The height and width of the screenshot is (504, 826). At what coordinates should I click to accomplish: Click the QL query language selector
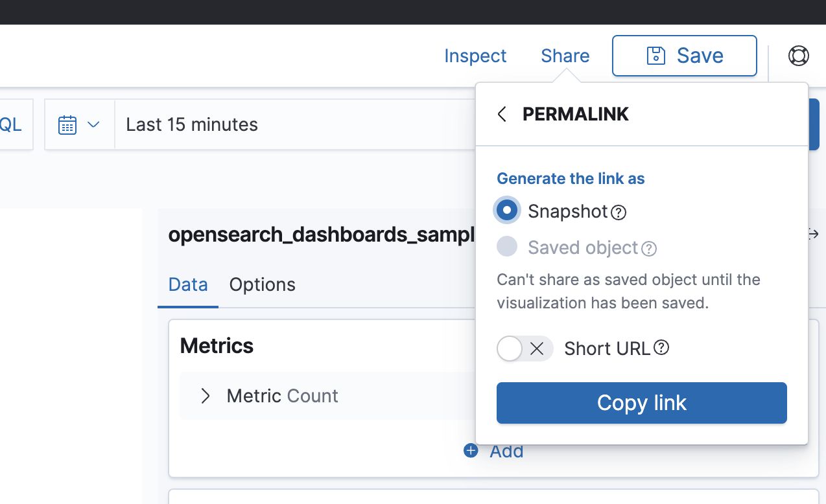[9, 124]
